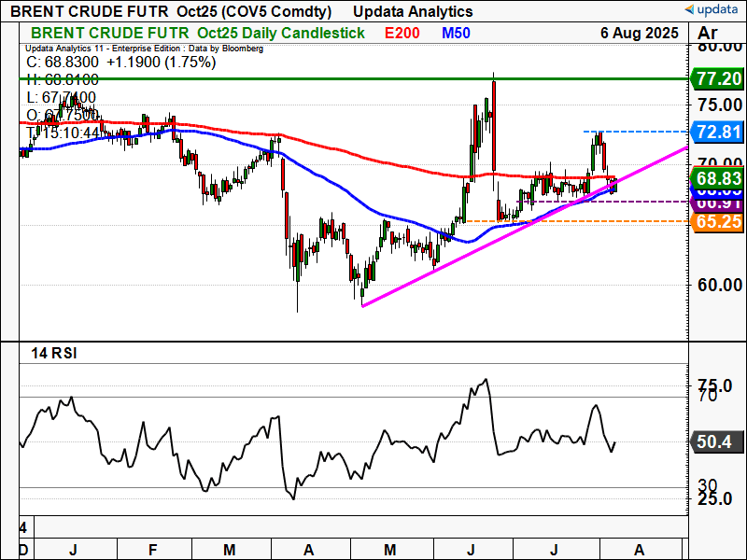
Task: Click the 14 RSI panel title
Action: click(x=54, y=354)
